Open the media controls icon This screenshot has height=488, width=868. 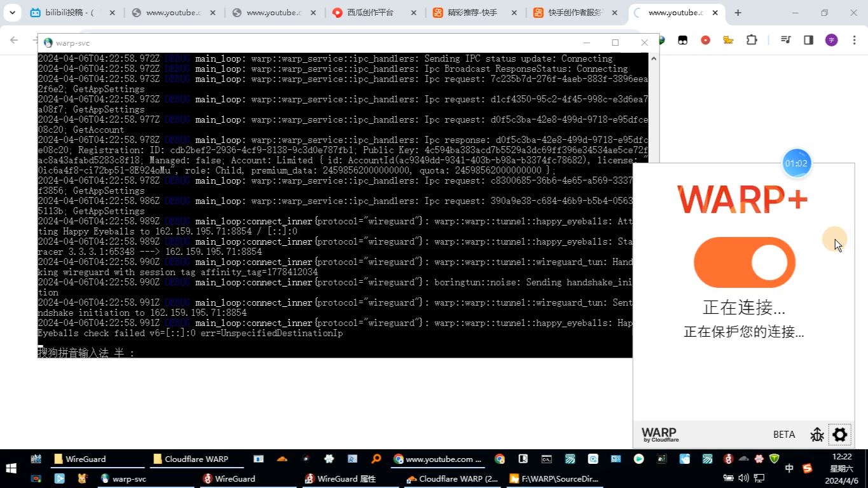[x=786, y=40]
